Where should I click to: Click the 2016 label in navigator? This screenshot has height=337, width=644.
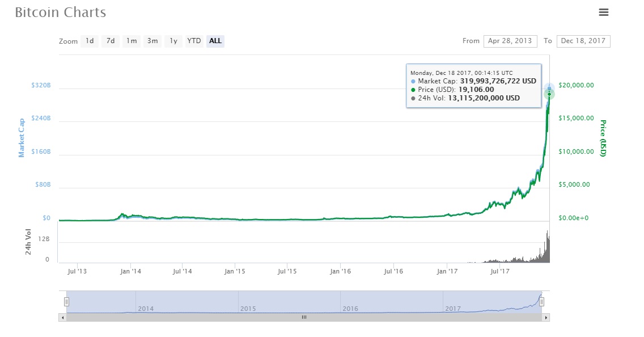(350, 309)
